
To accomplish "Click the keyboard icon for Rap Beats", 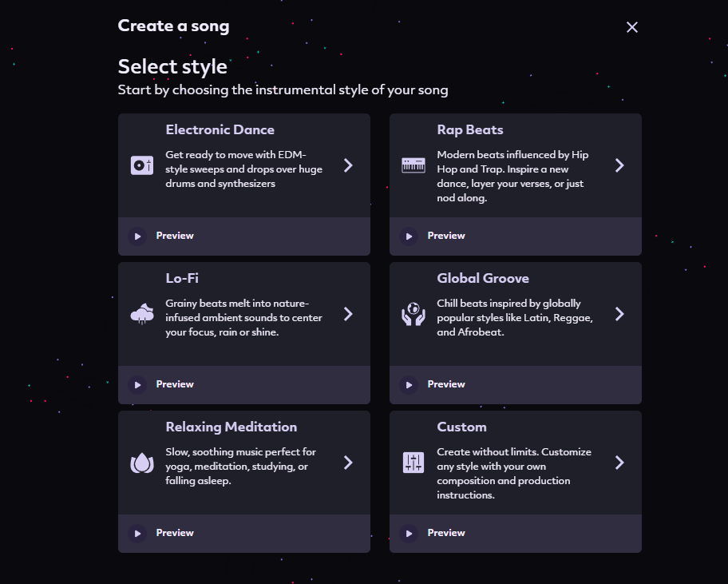I will [x=413, y=165].
